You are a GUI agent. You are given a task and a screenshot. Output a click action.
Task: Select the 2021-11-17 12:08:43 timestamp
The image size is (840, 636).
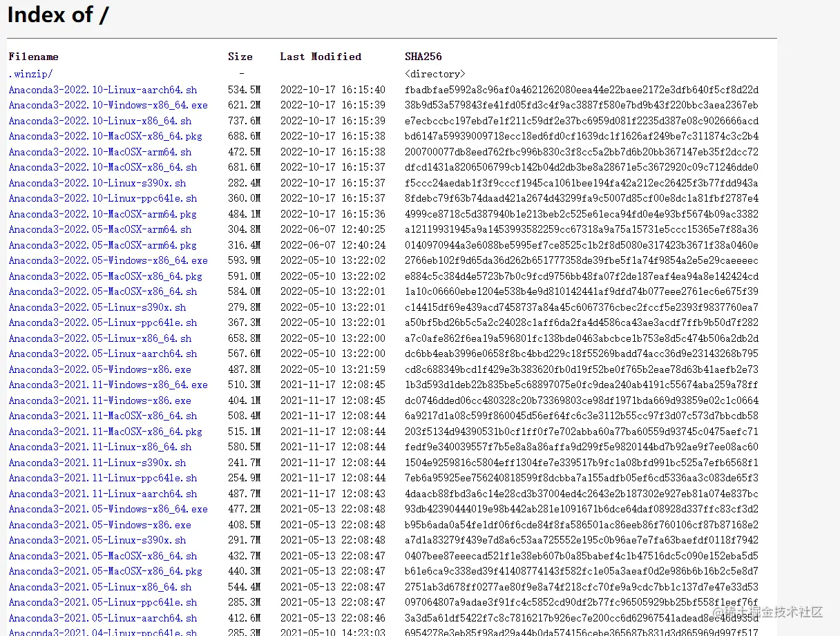[333, 494]
